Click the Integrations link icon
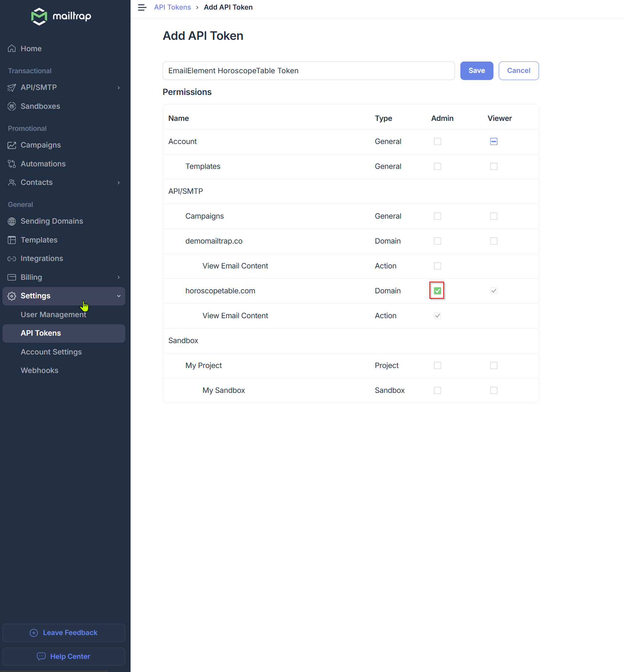624x672 pixels. click(12, 258)
